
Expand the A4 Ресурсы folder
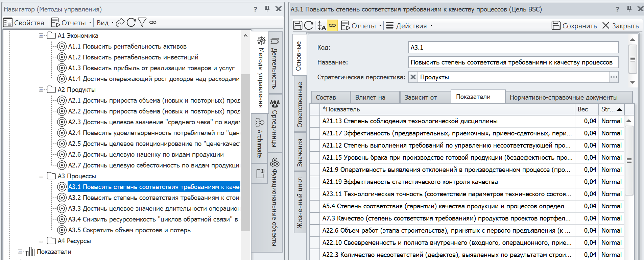41,241
